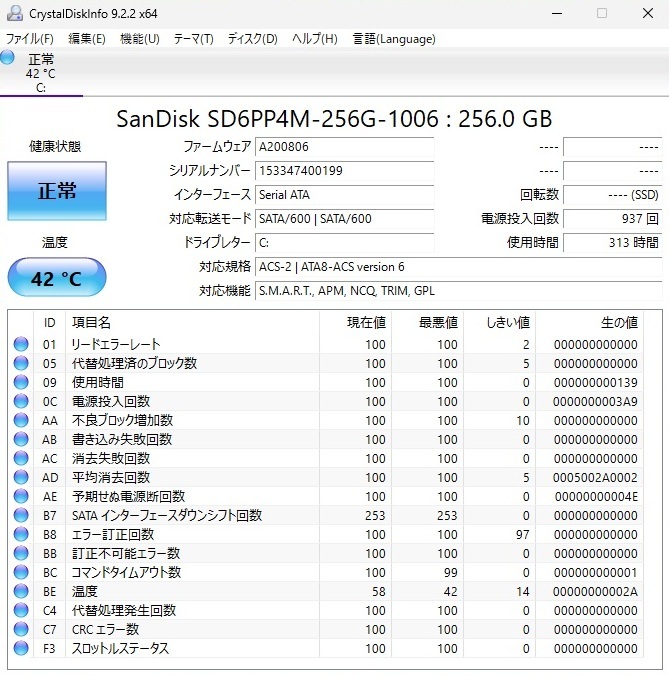Close the CrystalDiskInfo window
Viewport: 669px width, 676px height.
(x=647, y=13)
